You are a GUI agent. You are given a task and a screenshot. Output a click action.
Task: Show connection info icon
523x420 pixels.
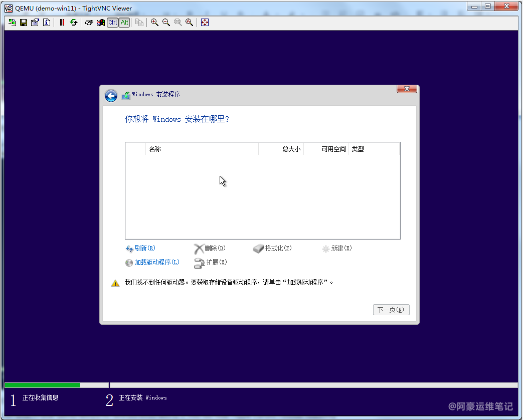point(47,23)
